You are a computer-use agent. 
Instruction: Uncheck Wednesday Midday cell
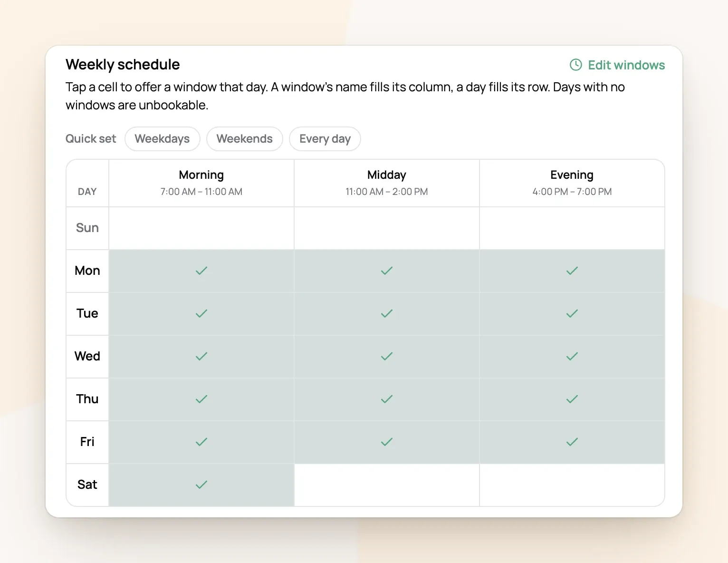[x=387, y=357]
